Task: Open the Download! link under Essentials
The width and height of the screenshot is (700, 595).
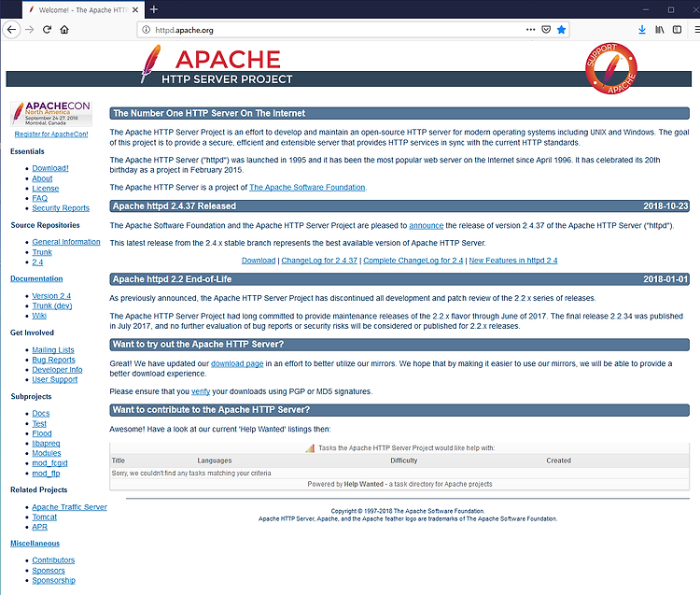Action: pos(50,168)
